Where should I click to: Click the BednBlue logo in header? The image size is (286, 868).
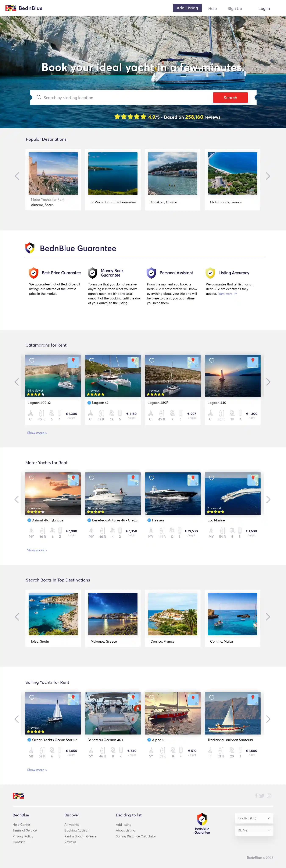[x=24, y=8]
